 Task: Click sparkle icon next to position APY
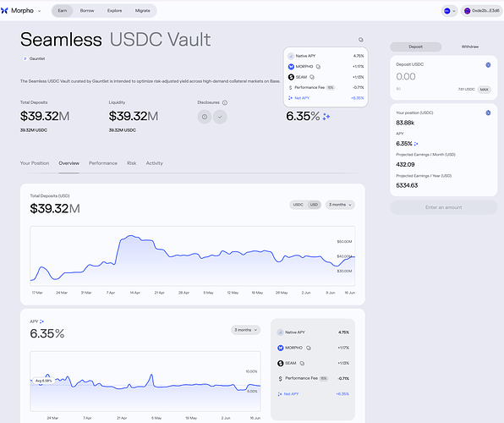[x=416, y=144]
